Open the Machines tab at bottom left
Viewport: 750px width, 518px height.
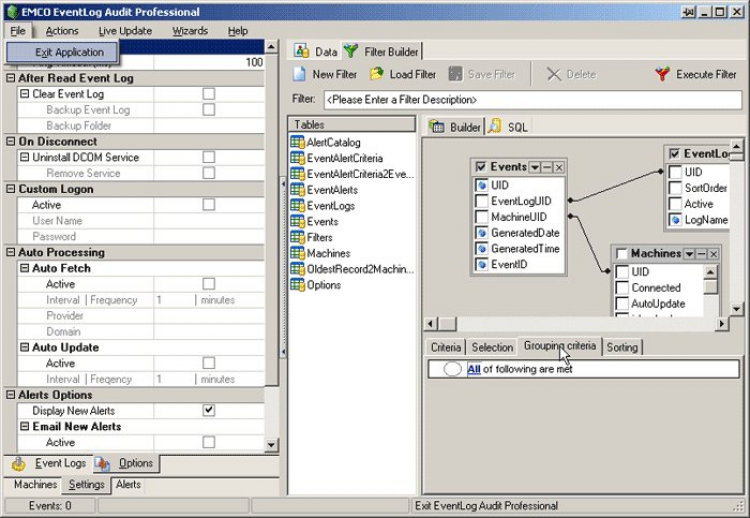pos(35,485)
